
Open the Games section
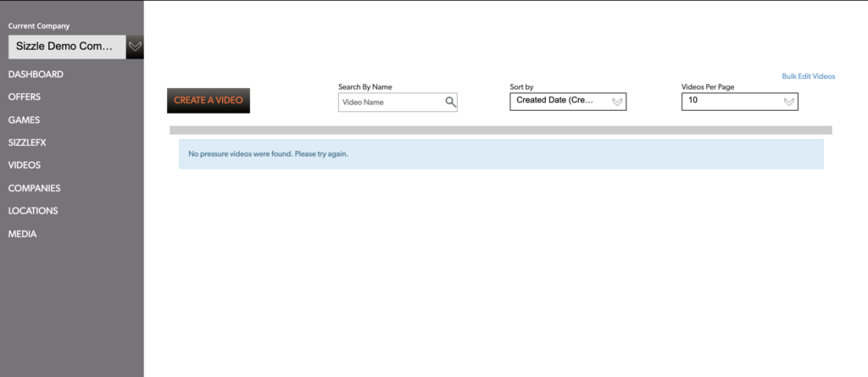pyautogui.click(x=24, y=120)
